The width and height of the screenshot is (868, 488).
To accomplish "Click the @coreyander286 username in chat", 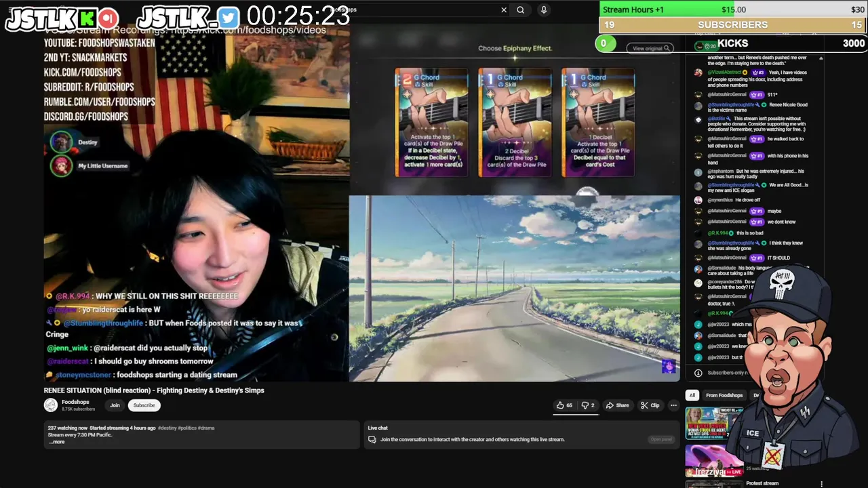I will tap(725, 282).
